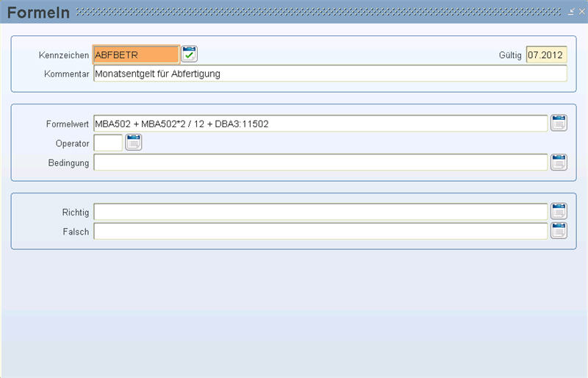This screenshot has height=378, width=588.
Task: Click the Kennzeichen label
Action: tap(64, 55)
